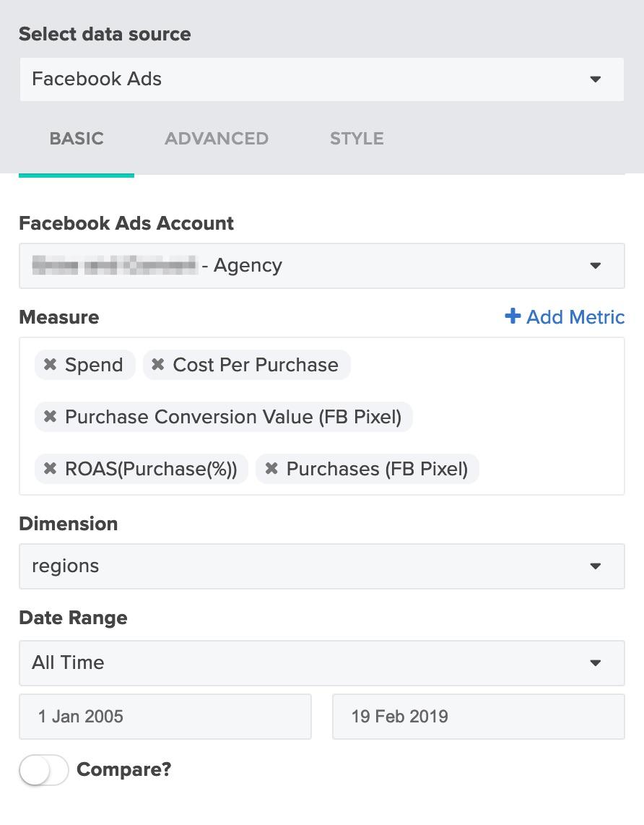Remove the Cost Per Purchase metric
The image size is (644, 825).
(157, 365)
